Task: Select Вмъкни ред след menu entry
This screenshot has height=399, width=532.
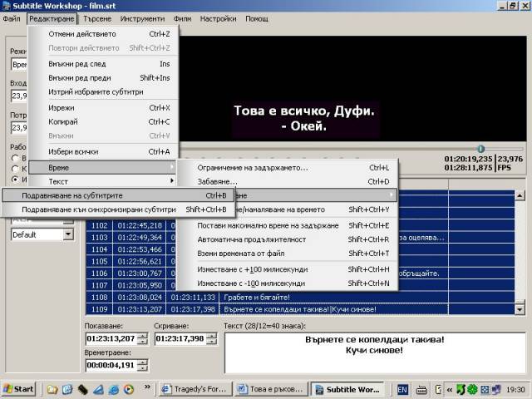Action: click(103, 64)
